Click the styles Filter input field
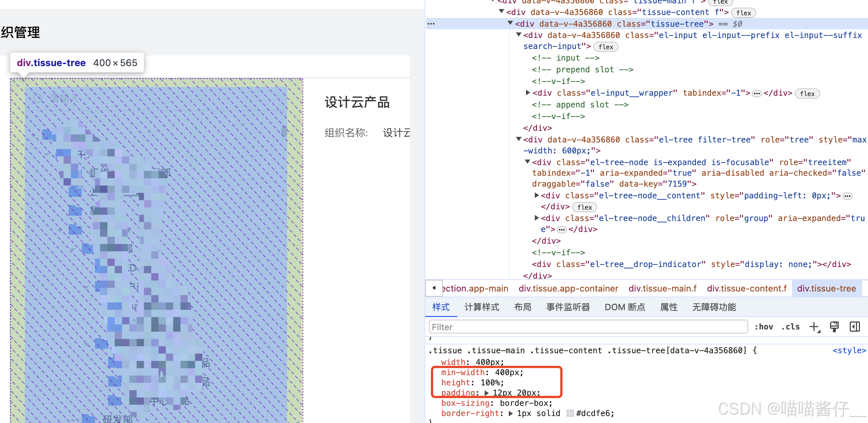The width and height of the screenshot is (868, 423). 587,327
